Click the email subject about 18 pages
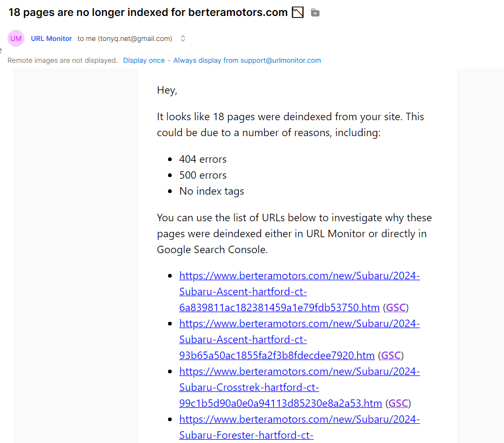Screen dimensions: 504x443 pos(148,12)
